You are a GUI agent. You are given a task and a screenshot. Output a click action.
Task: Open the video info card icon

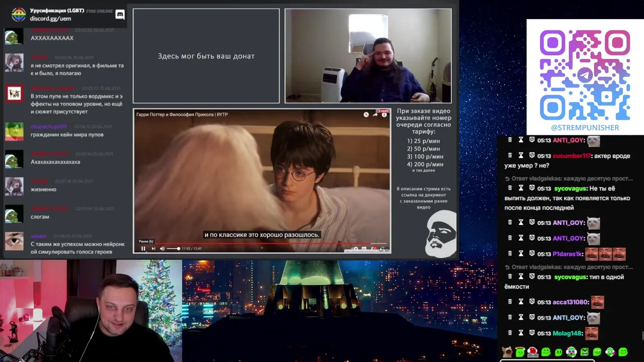(384, 115)
